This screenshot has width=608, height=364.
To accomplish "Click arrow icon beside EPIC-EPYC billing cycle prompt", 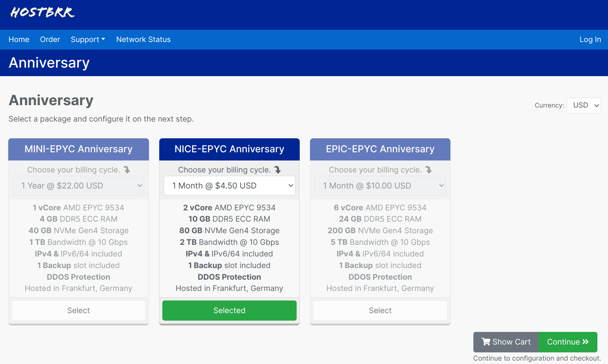I will [x=429, y=170].
